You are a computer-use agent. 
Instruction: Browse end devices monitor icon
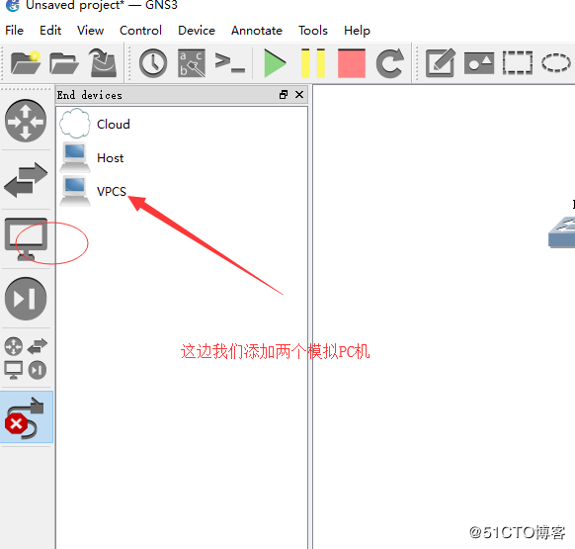tap(26, 239)
